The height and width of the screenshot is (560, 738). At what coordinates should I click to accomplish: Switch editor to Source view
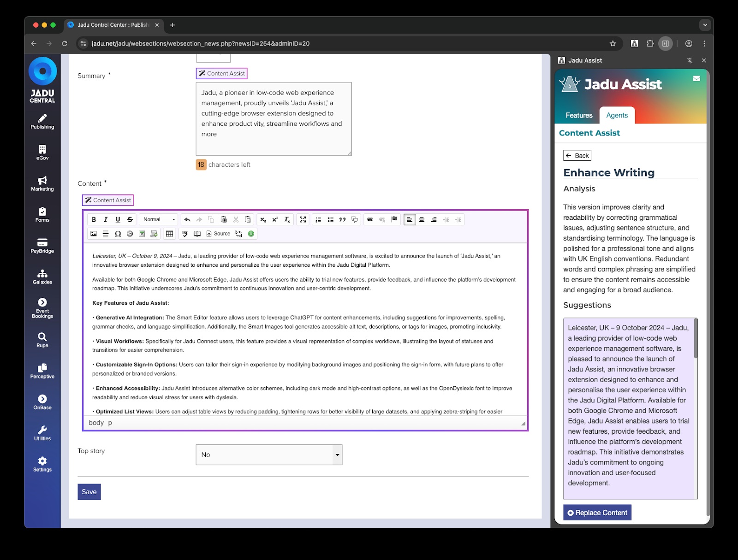tap(218, 234)
